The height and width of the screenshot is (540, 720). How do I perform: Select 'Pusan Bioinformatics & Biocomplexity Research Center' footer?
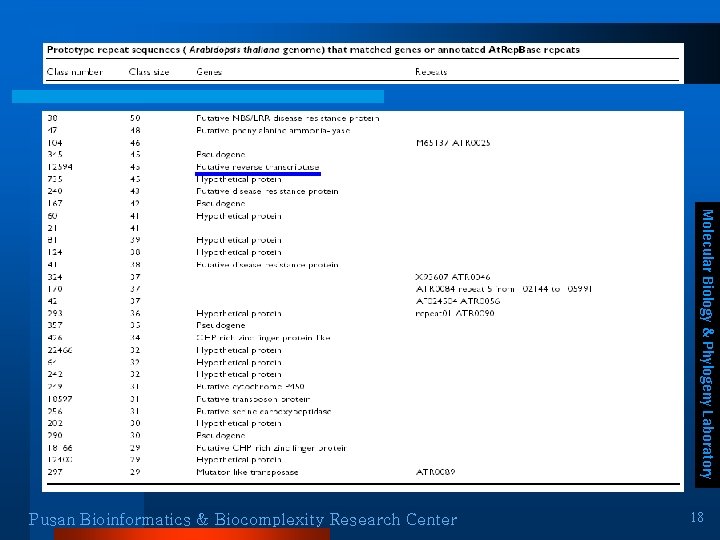[243, 519]
